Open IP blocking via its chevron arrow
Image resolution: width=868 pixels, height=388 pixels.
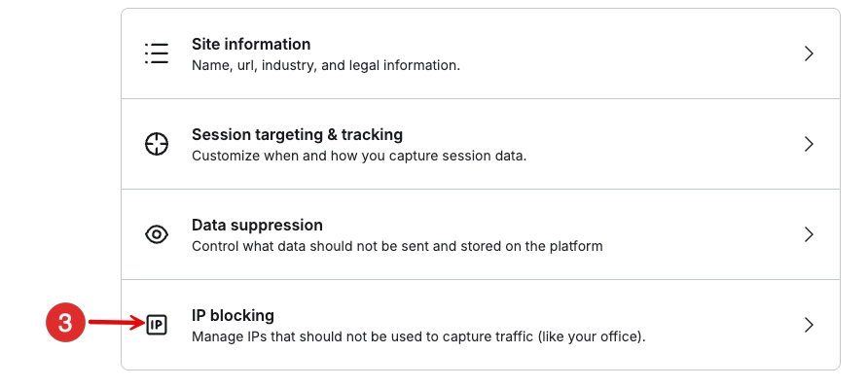[x=809, y=325]
